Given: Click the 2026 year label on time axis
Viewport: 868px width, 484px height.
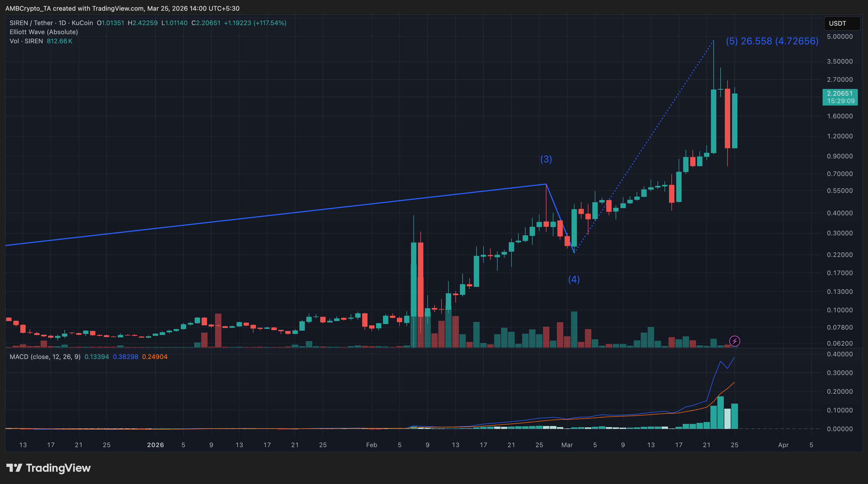Looking at the screenshot, I should (x=155, y=445).
